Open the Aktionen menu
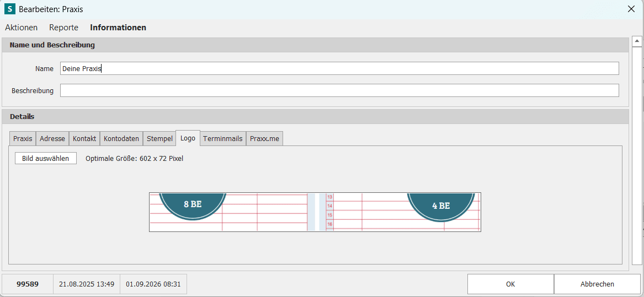 coord(22,28)
